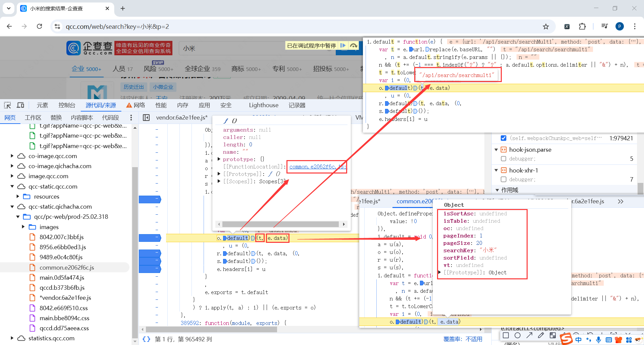
Task: Step over next function call in the paused overlay
Action: [354, 46]
